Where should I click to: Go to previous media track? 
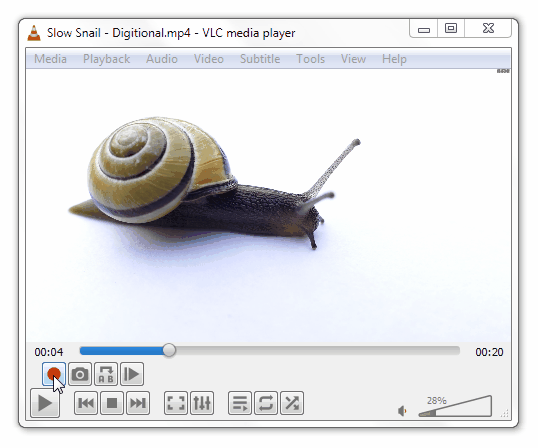[86, 403]
